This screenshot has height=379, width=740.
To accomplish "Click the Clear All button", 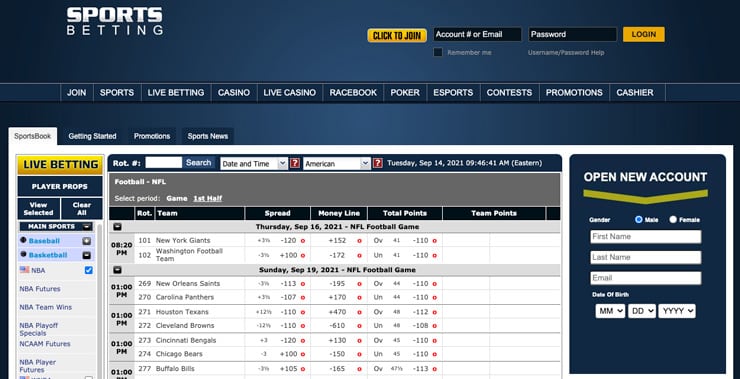I will coord(82,209).
